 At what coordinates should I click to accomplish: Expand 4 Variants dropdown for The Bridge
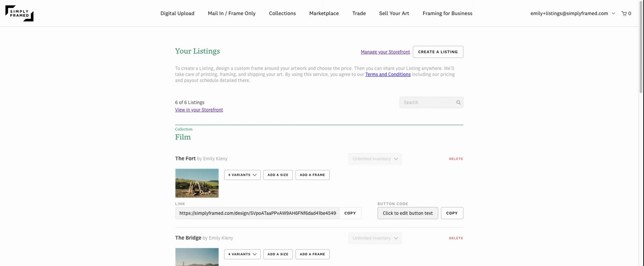242,255
